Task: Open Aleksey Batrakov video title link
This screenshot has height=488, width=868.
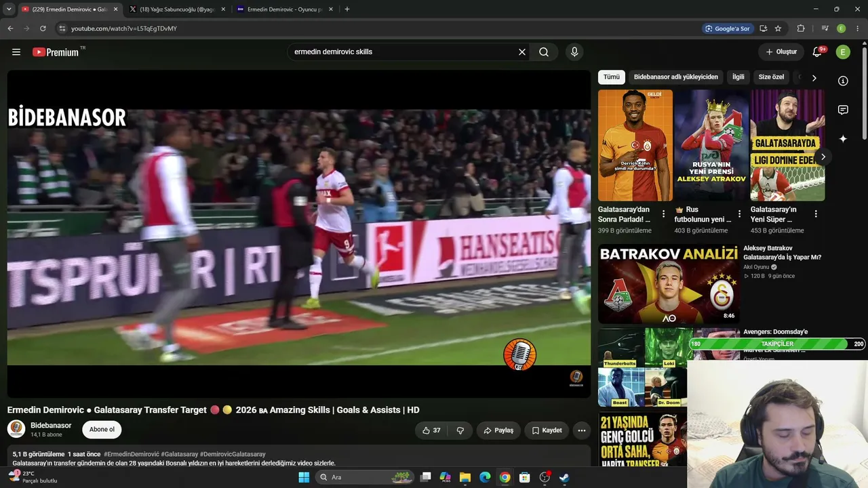Action: point(783,253)
